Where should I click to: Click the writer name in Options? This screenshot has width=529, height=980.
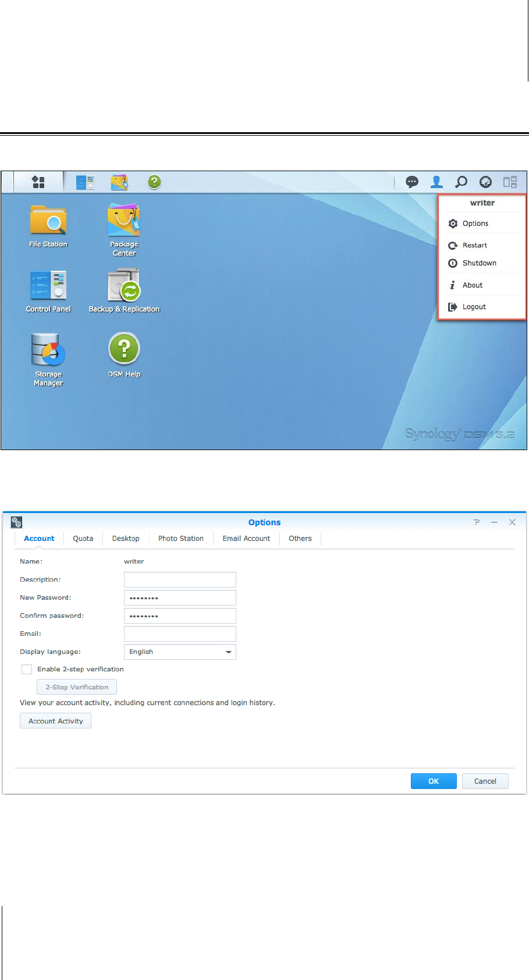coord(134,562)
